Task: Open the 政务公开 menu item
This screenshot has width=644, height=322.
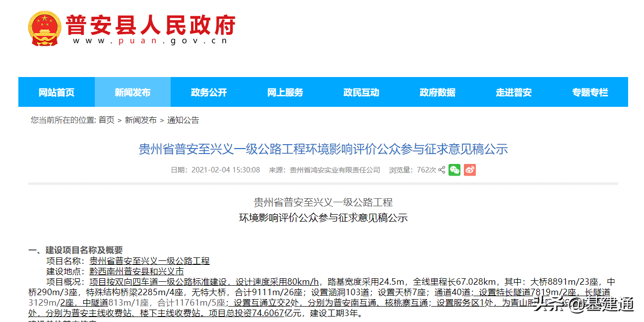Action: 209,92
